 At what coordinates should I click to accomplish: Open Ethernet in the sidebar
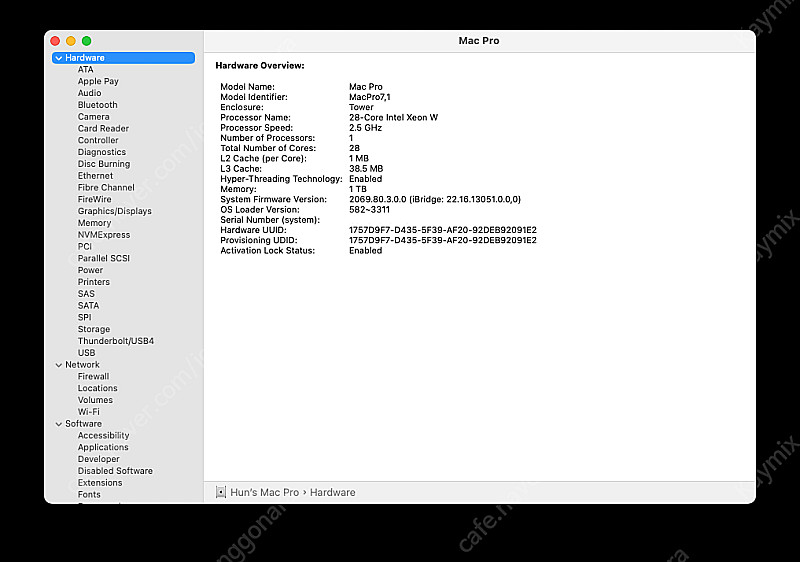[x=95, y=175]
